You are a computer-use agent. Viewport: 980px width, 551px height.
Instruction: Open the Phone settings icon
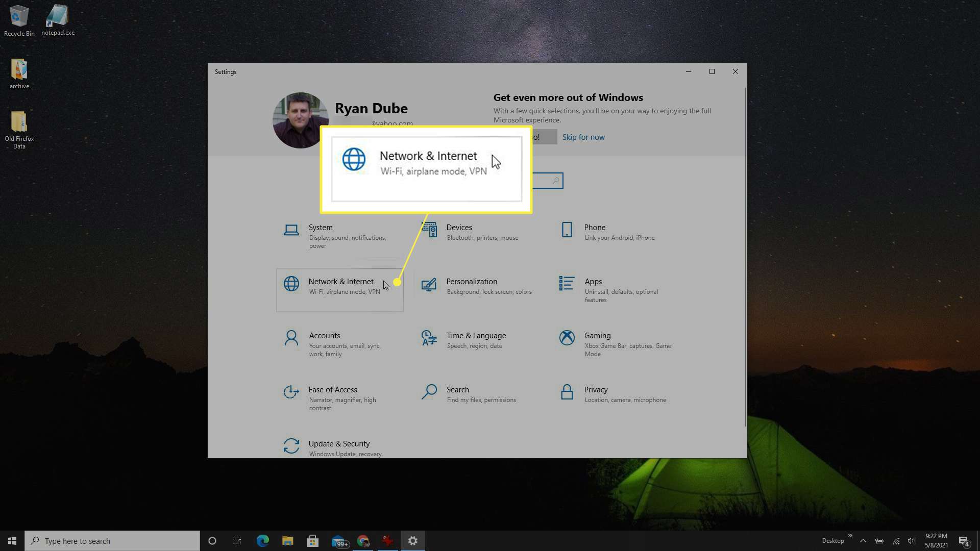[x=567, y=230]
